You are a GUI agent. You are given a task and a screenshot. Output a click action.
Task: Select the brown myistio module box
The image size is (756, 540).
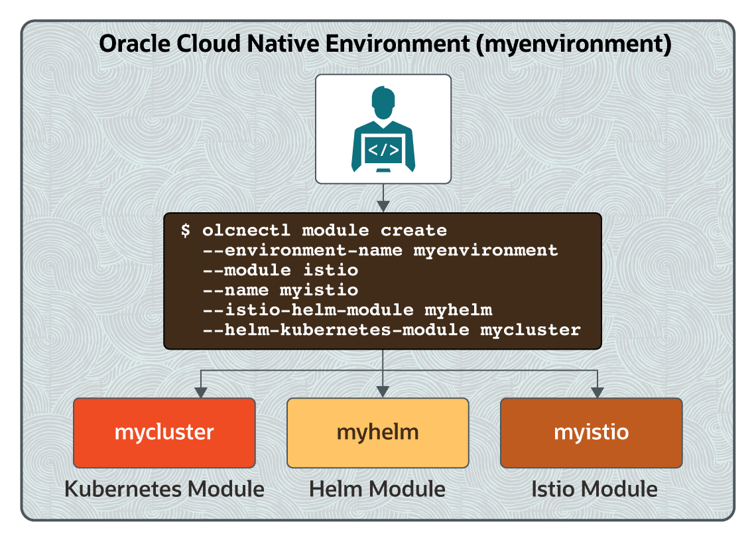tap(592, 433)
